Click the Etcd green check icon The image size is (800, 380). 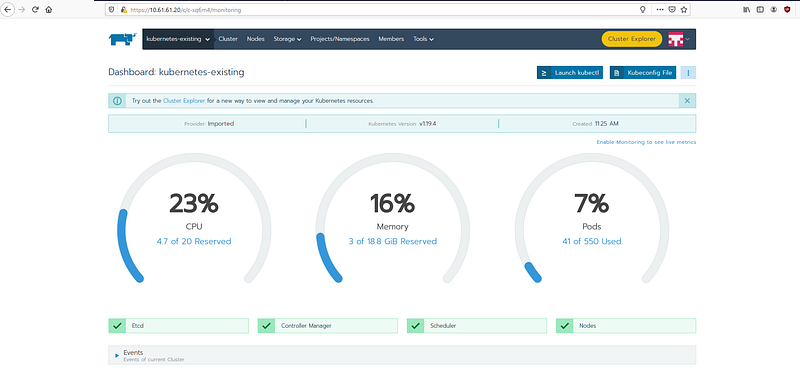[x=117, y=325]
